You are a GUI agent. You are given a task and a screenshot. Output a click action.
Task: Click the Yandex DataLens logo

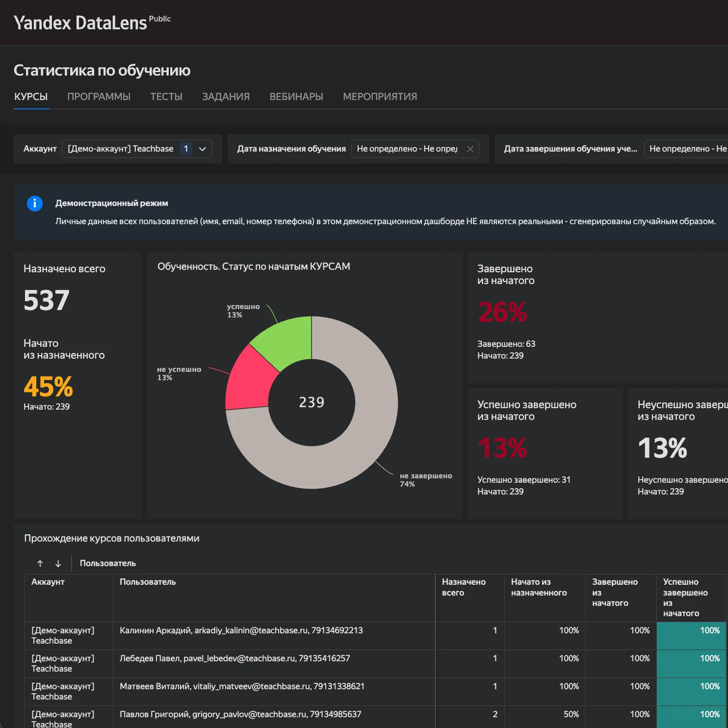[x=92, y=23]
